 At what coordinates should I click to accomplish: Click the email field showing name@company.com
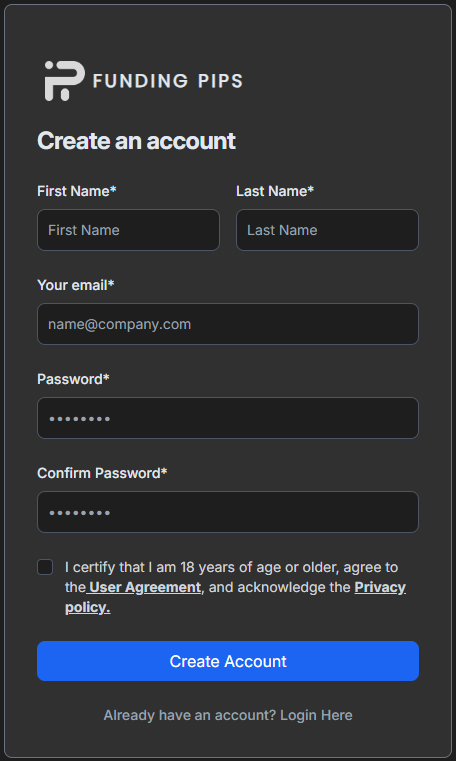(228, 324)
